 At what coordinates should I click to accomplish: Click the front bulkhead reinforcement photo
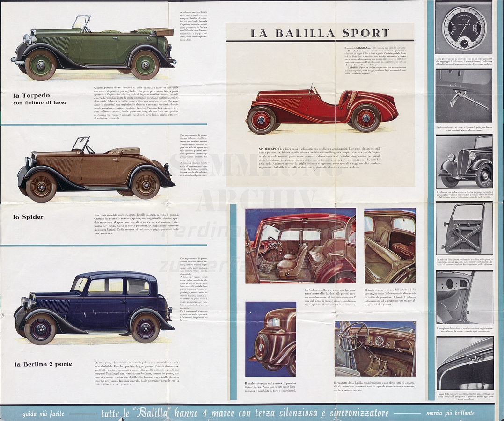click(x=464, y=297)
